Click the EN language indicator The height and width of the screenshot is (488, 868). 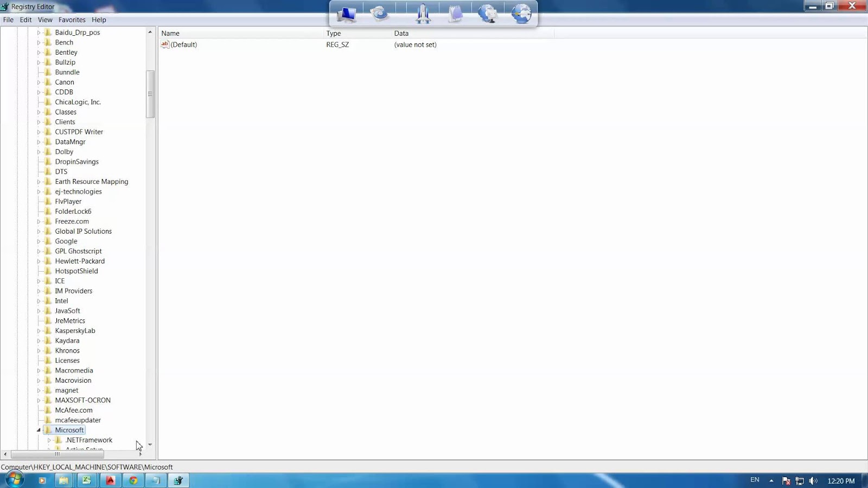(755, 480)
